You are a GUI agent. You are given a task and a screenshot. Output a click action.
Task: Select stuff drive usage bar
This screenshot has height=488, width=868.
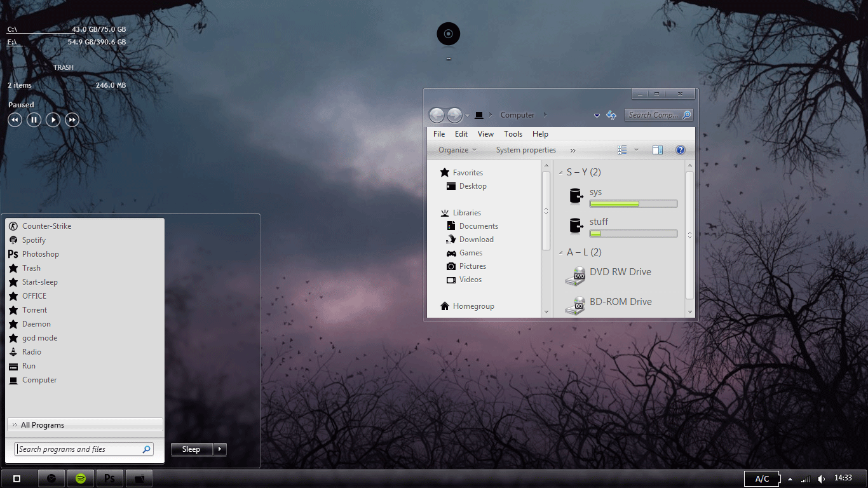click(x=634, y=234)
